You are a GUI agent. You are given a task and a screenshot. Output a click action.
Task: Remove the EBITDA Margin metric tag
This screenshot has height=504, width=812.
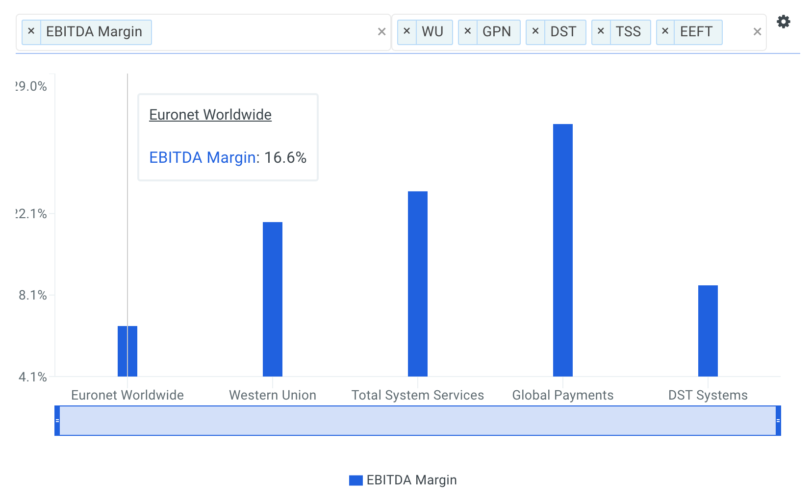31,31
